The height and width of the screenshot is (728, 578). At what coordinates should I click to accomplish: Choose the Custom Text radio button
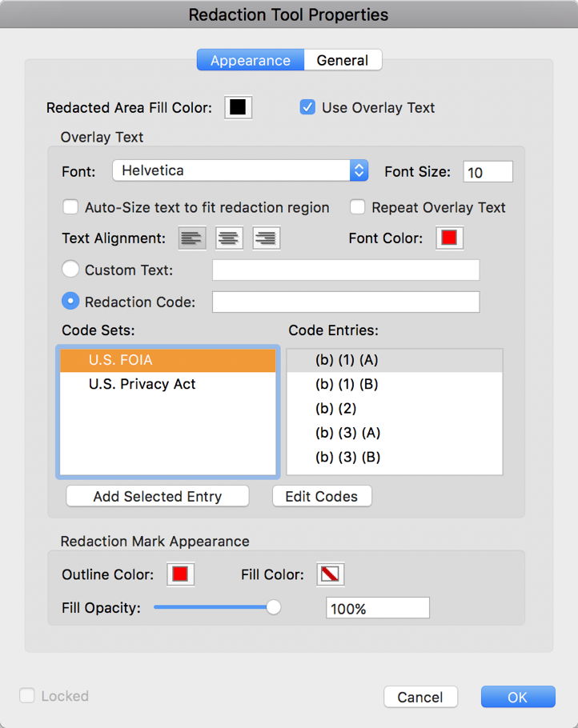click(70, 270)
